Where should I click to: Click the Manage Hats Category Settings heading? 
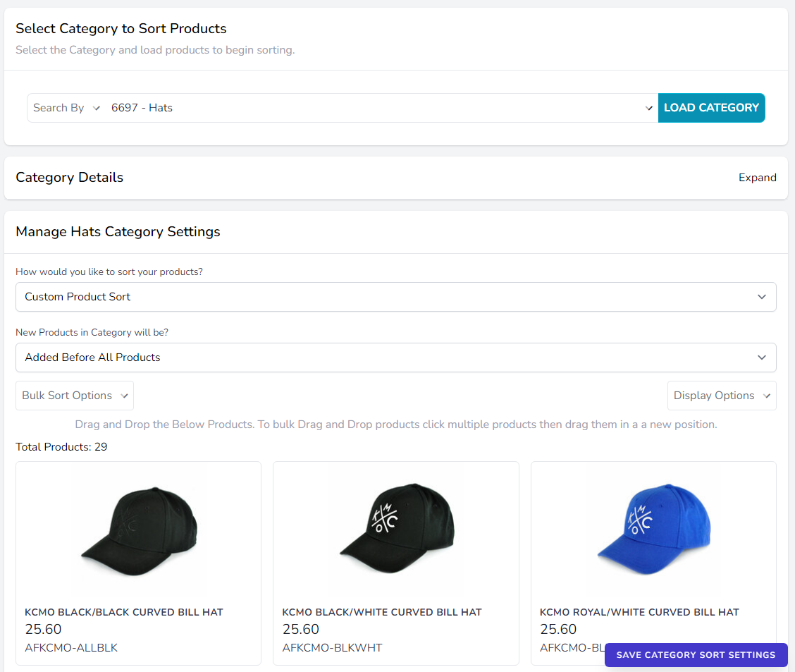click(x=118, y=232)
